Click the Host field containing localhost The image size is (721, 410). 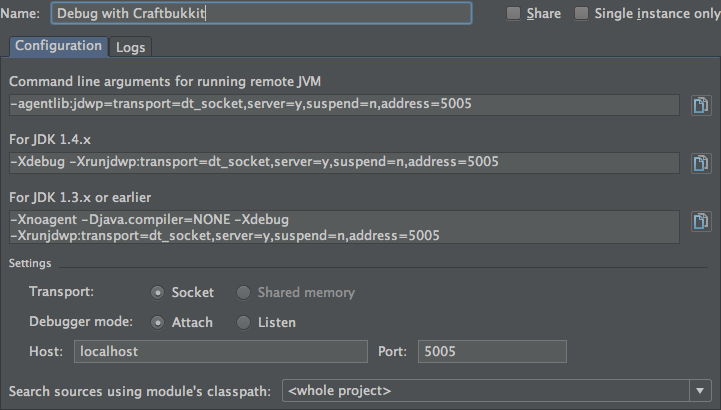[x=220, y=352]
